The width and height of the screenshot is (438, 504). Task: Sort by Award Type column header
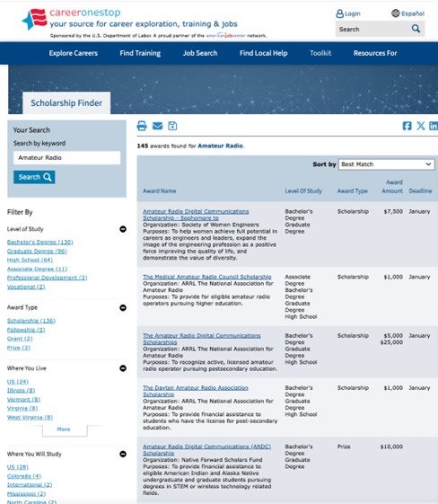(x=352, y=191)
